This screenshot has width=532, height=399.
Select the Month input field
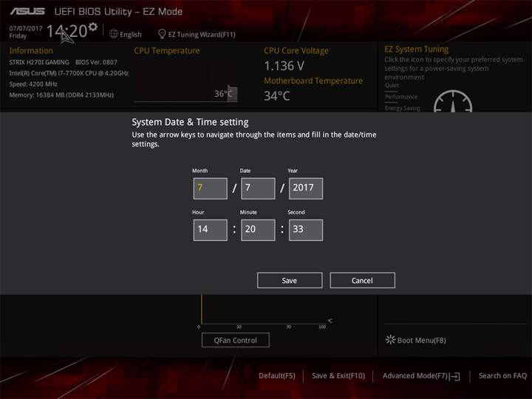(x=211, y=188)
